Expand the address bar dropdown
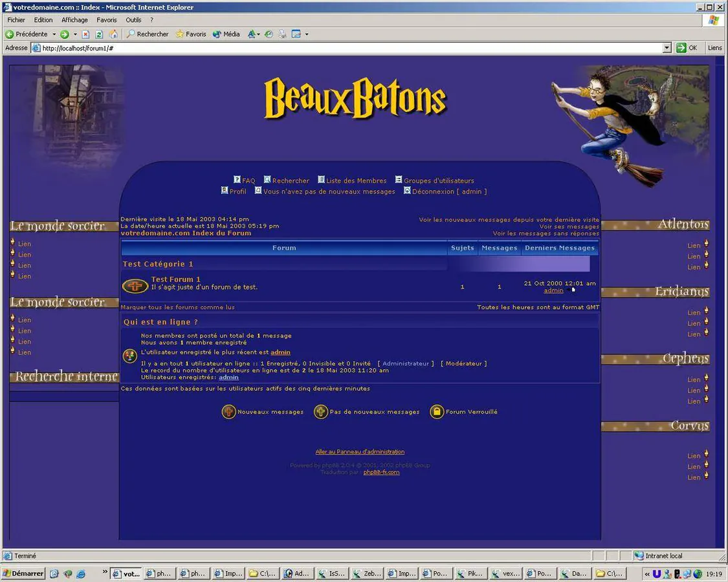This screenshot has width=728, height=582. (667, 48)
